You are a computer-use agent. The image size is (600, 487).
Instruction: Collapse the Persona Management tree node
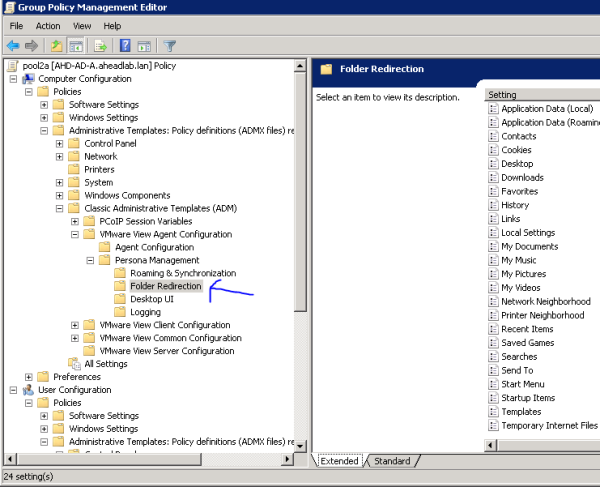(x=91, y=260)
